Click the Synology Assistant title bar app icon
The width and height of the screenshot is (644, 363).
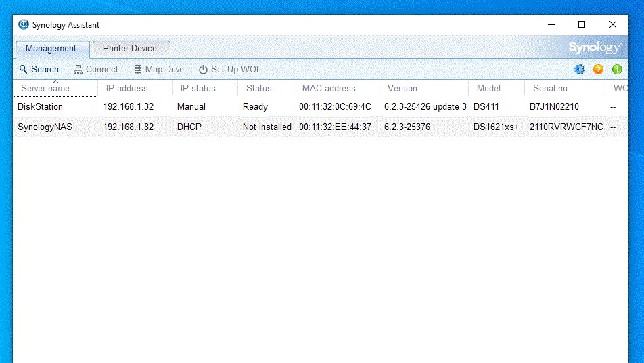click(24, 24)
